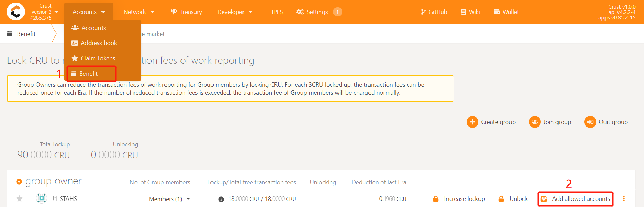Click the J1-STAHS account name
The image size is (644, 207).
pos(64,199)
